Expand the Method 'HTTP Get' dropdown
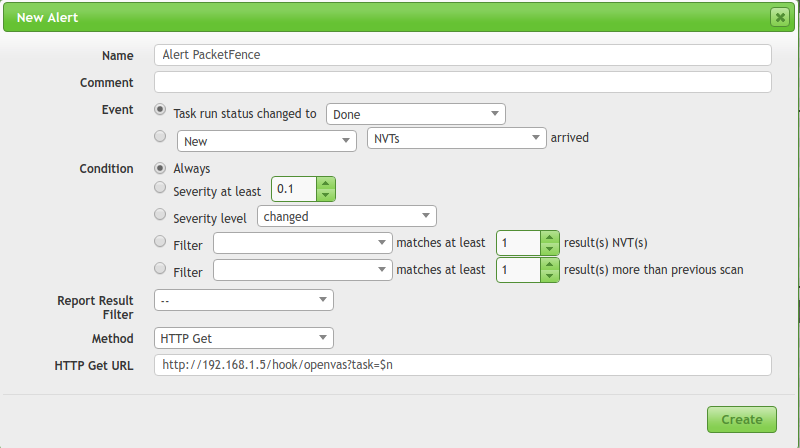 243,339
